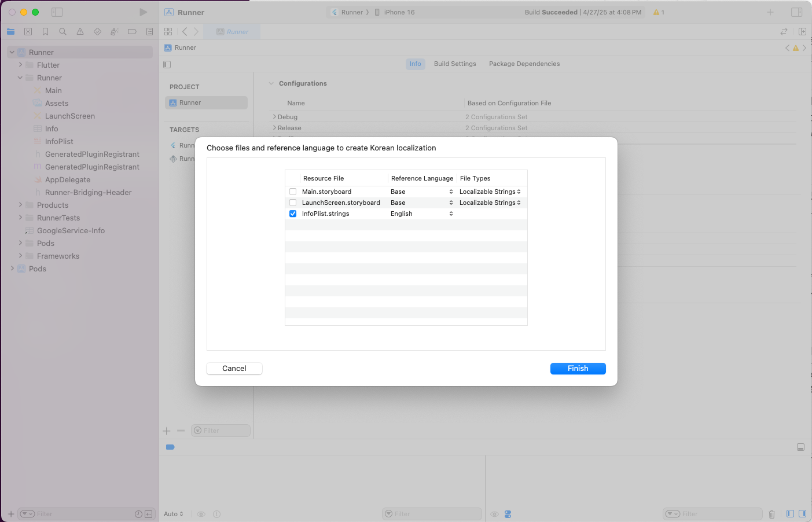Open the Breakpoint navigator icon
812x522 pixels.
pyautogui.click(x=132, y=32)
